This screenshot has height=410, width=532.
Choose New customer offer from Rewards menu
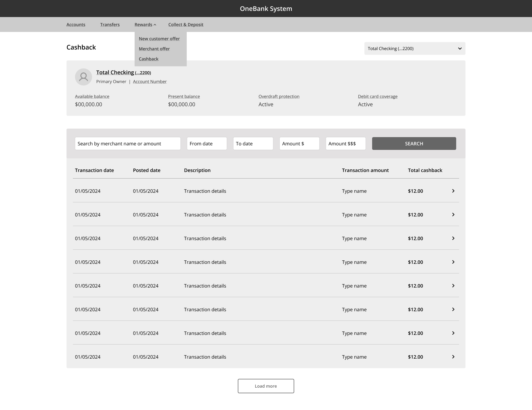[159, 38]
